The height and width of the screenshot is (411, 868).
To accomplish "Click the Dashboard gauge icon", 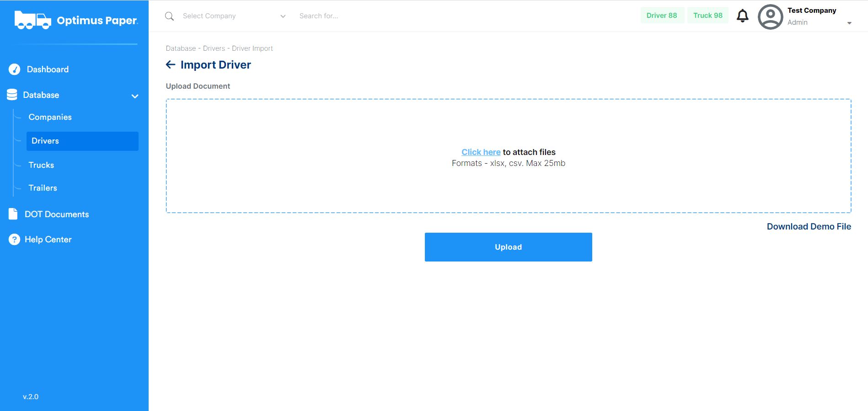I will [15, 69].
